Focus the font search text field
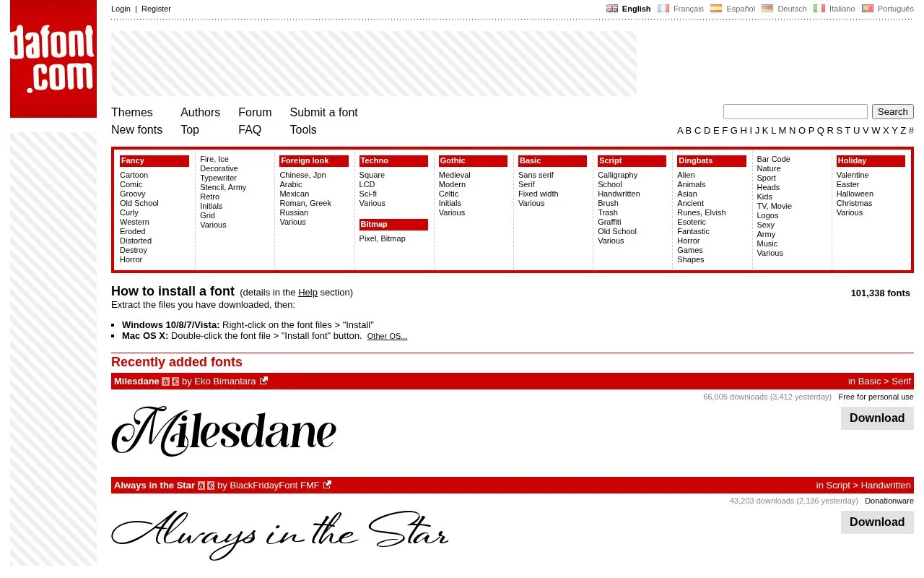Image resolution: width=924 pixels, height=578 pixels. (796, 111)
